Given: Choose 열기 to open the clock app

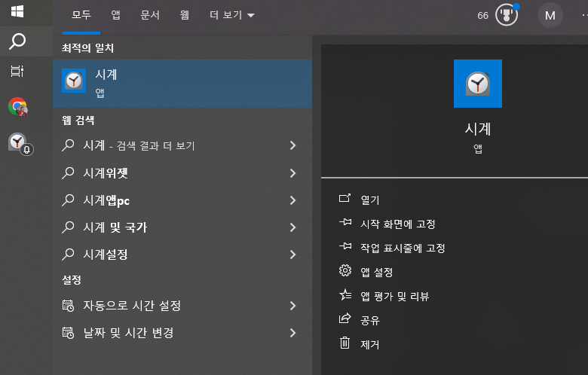Looking at the screenshot, I should coord(369,200).
